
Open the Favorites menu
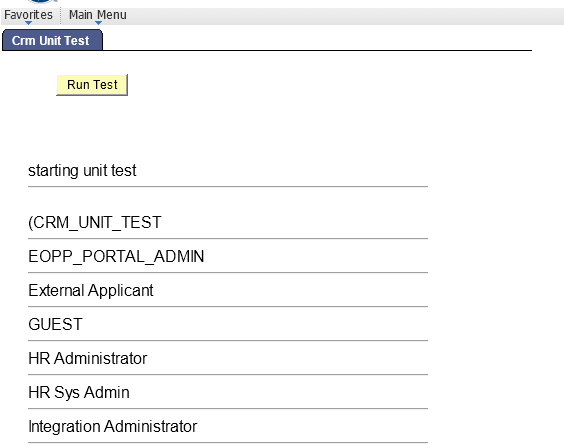click(28, 15)
